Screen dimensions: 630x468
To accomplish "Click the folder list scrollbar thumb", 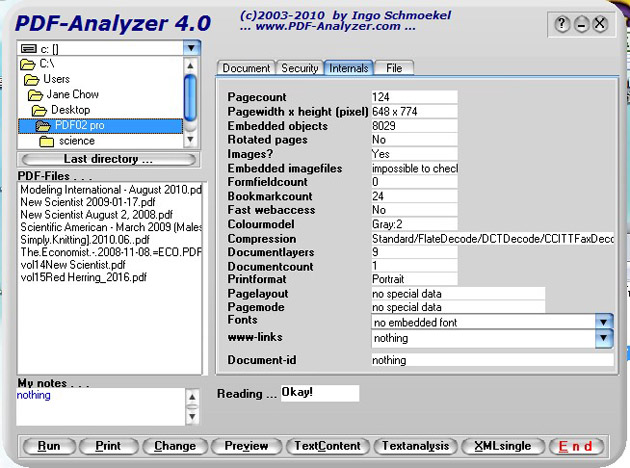I will click(x=190, y=97).
